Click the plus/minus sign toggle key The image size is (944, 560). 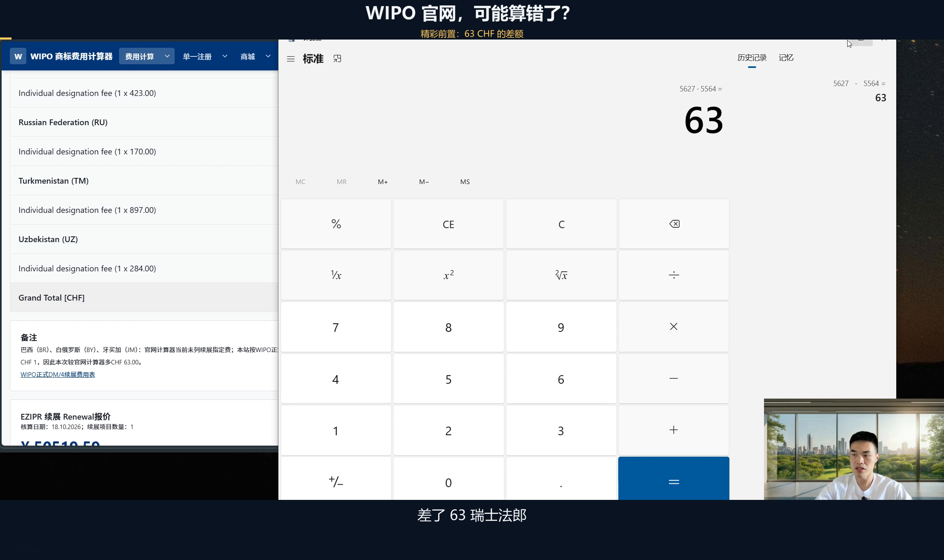pyautogui.click(x=336, y=478)
